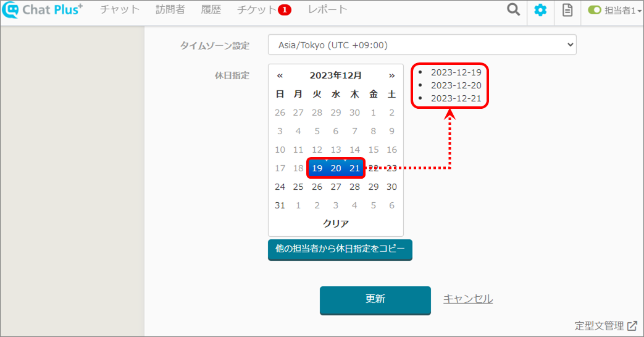The image size is (644, 337).
Task: Go to previous month in calendar
Action: tap(280, 75)
